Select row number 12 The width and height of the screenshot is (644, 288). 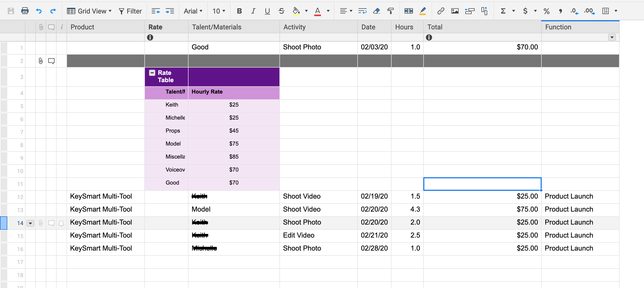point(20,197)
